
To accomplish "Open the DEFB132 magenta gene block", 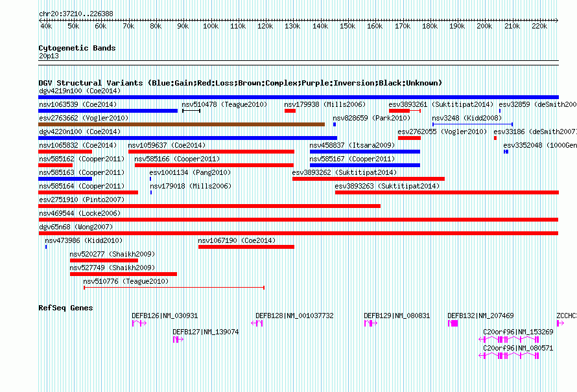I will click(x=453, y=323).
